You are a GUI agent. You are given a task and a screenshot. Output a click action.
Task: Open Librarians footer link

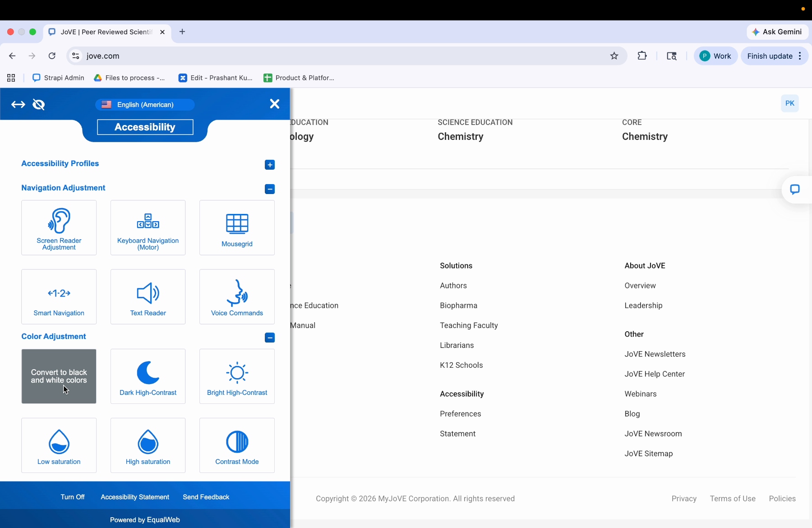click(457, 345)
